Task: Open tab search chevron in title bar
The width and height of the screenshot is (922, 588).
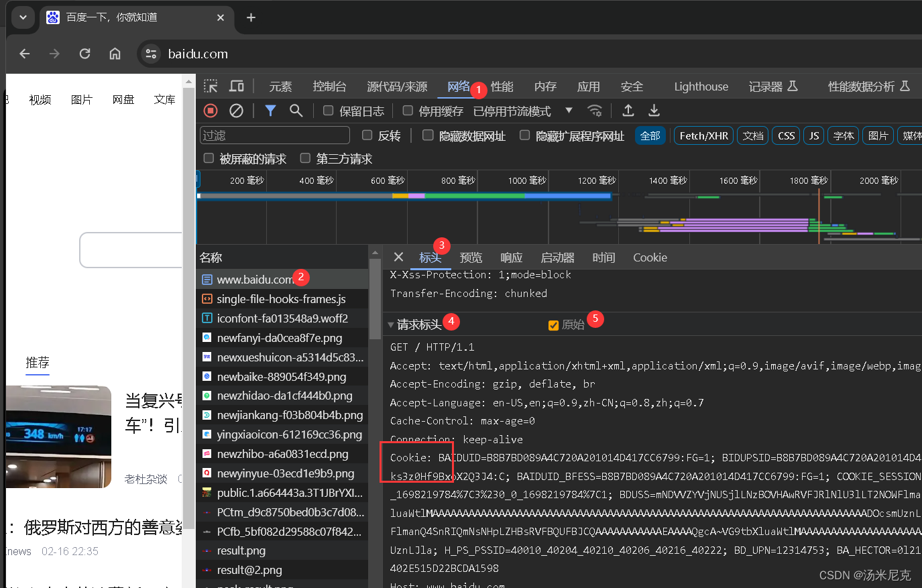Action: pyautogui.click(x=23, y=17)
